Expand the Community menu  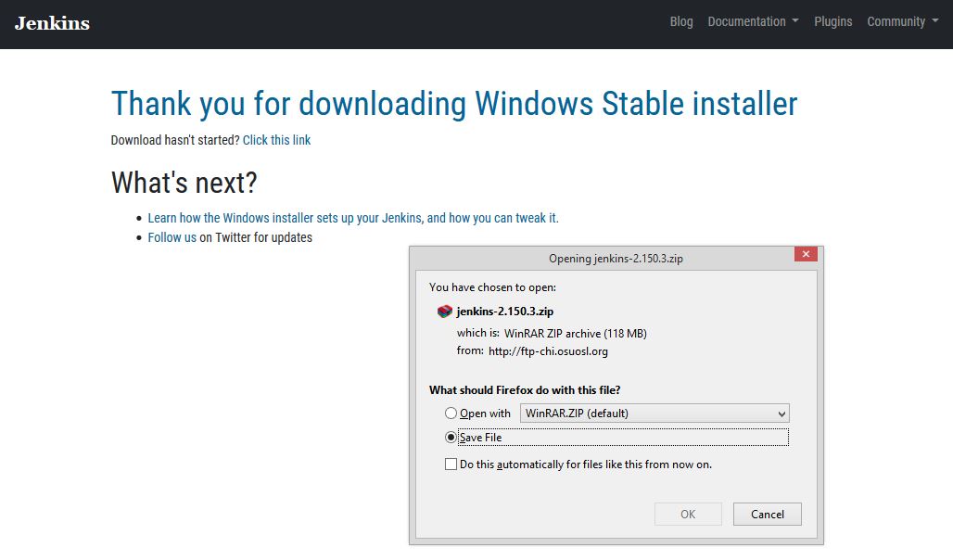[896, 21]
